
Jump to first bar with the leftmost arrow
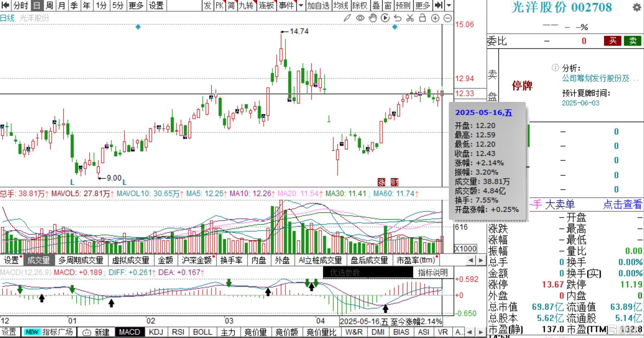pyautogui.click(x=5, y=5)
